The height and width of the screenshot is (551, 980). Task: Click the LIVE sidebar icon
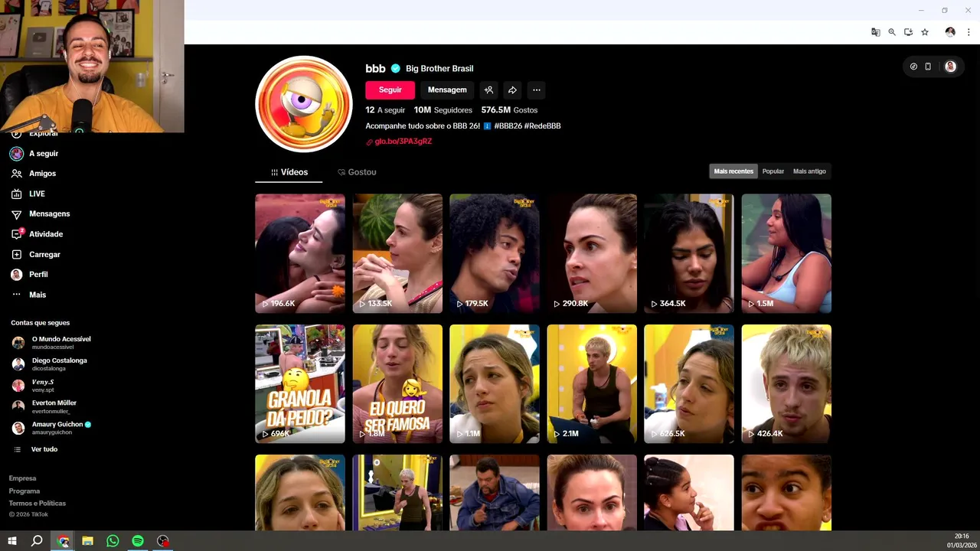pyautogui.click(x=16, y=194)
